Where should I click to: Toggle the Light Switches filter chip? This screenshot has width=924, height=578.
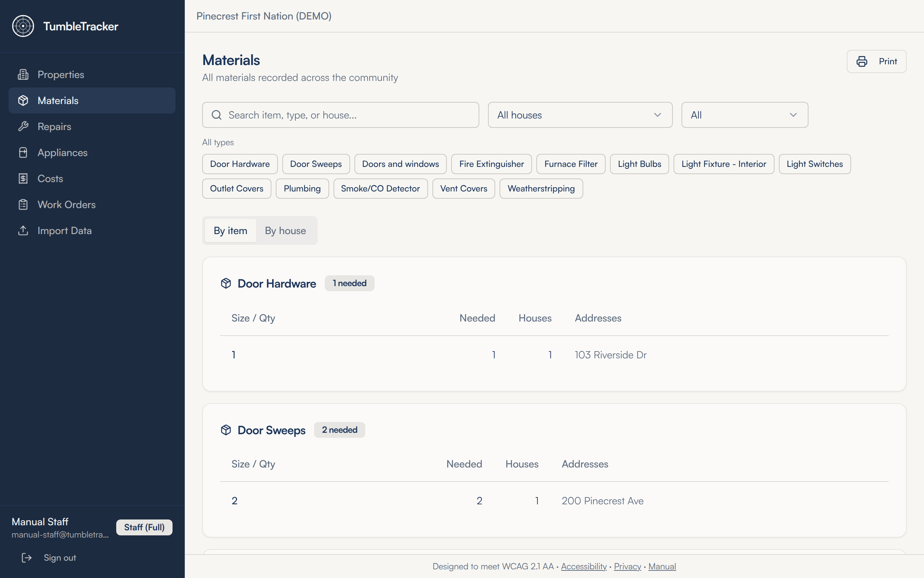point(815,164)
